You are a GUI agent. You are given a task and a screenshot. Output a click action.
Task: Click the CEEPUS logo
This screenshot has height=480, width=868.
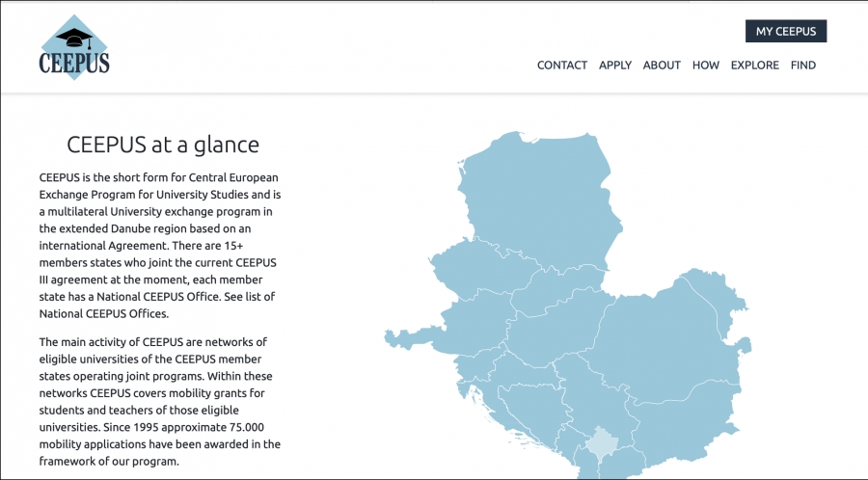74,47
